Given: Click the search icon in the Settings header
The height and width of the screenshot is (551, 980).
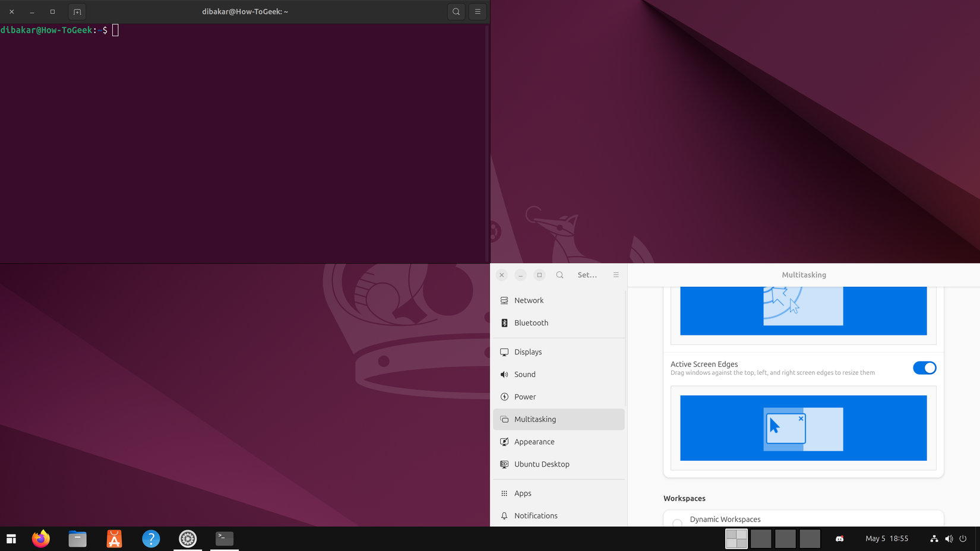Looking at the screenshot, I should click(x=559, y=274).
